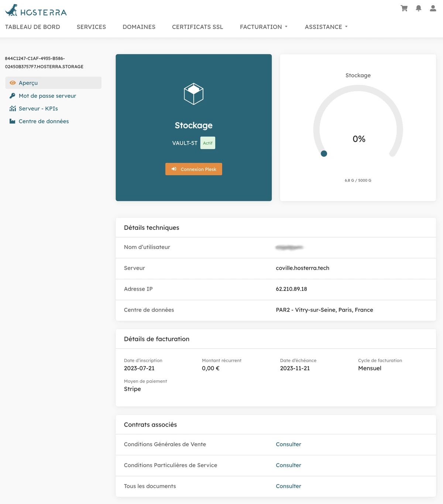Click the chart icon for Serveur - KPIs
Screen dimensions: 443x504
point(13,108)
